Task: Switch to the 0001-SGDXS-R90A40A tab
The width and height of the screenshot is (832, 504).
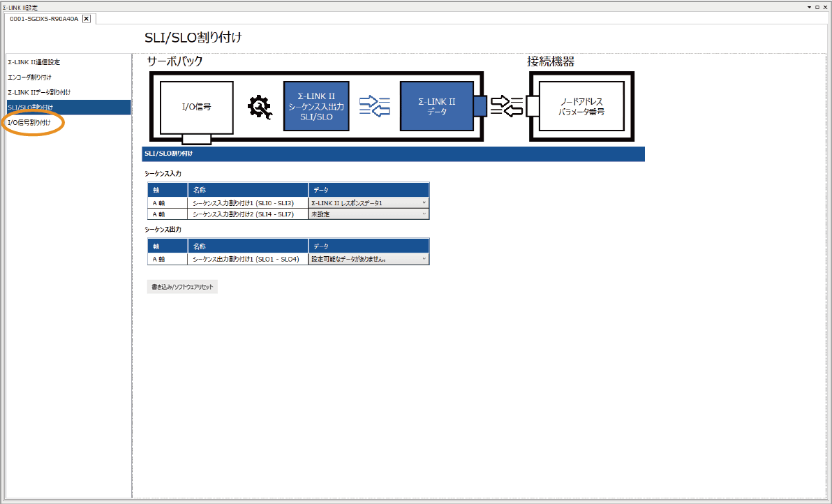Action: [44, 19]
